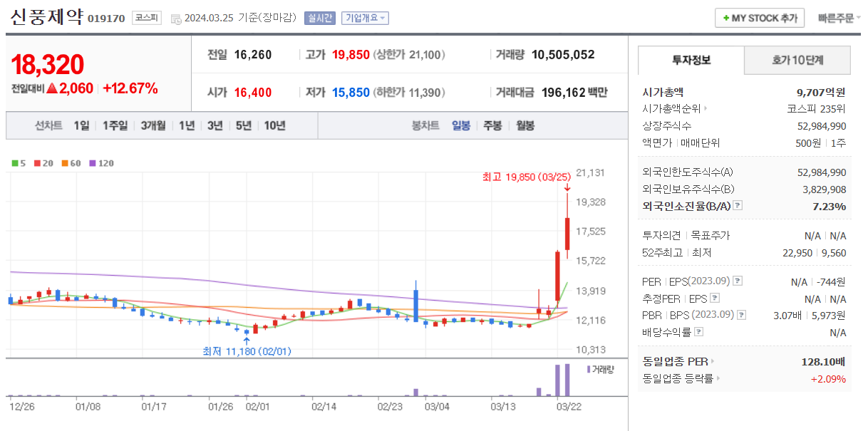
Task: Expand the 빠른주문 dropdown
Action: pyautogui.click(x=839, y=19)
